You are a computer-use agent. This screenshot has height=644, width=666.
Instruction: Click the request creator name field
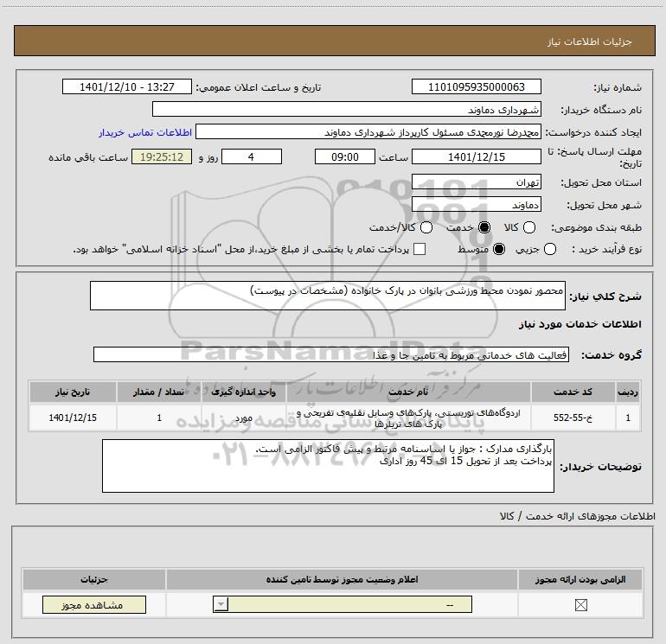coord(368,132)
